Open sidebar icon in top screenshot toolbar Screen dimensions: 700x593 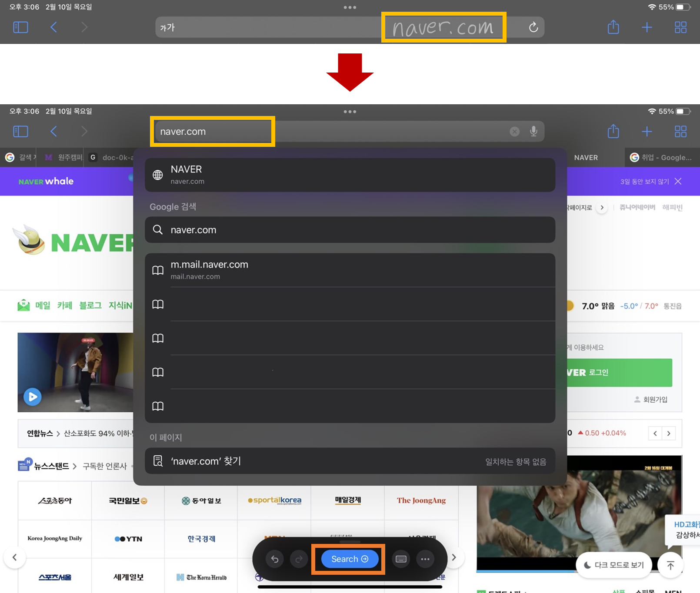[20, 27]
